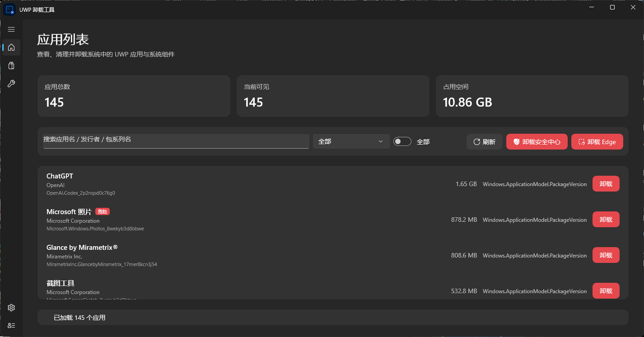Click the 532.8 MB size value
Image resolution: width=644 pixels, height=337 pixels.
(x=464, y=291)
